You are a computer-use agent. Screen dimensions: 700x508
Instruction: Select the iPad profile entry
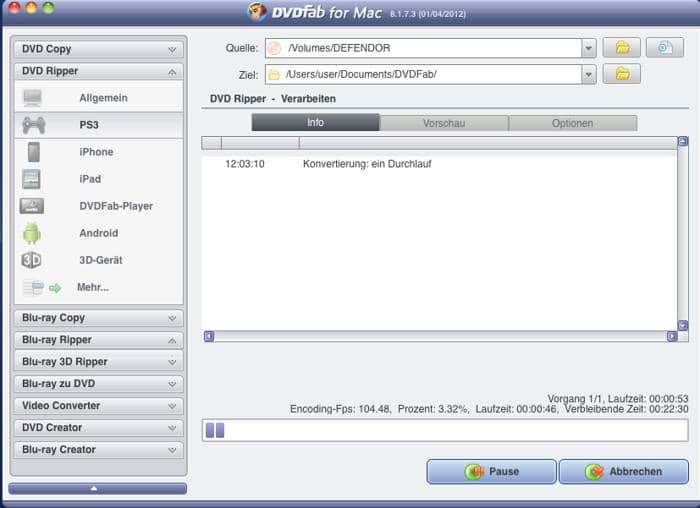tap(99, 179)
